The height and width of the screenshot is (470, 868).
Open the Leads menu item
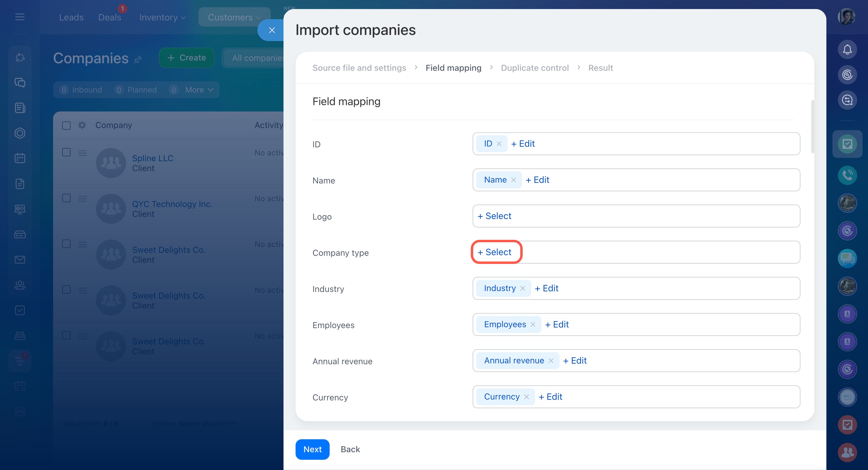pyautogui.click(x=71, y=17)
